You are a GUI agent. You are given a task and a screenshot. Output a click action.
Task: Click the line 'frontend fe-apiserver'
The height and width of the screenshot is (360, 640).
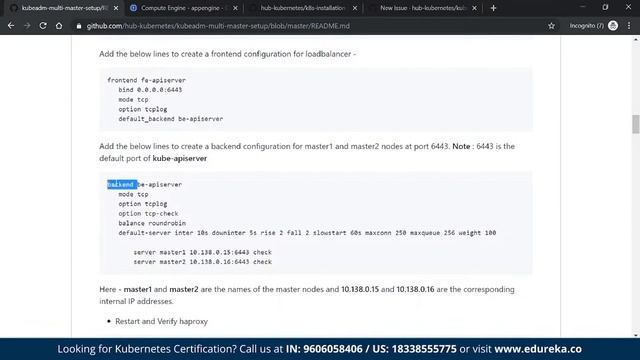(x=146, y=80)
